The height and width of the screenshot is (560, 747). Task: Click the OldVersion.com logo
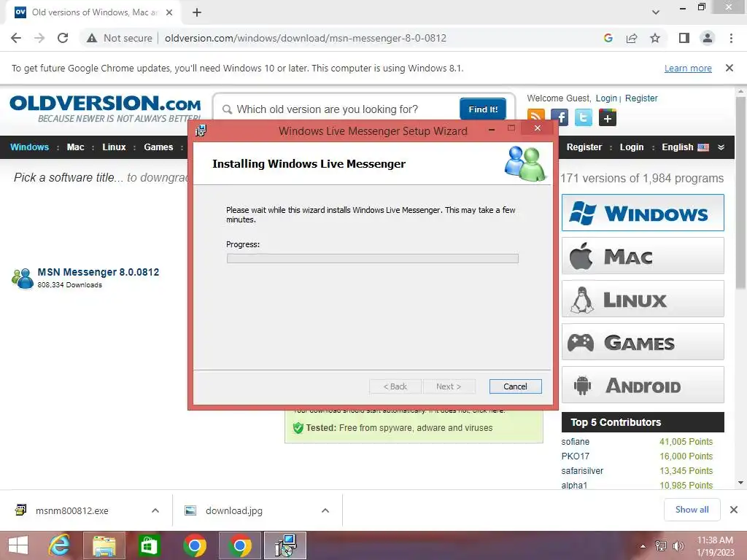click(x=105, y=108)
